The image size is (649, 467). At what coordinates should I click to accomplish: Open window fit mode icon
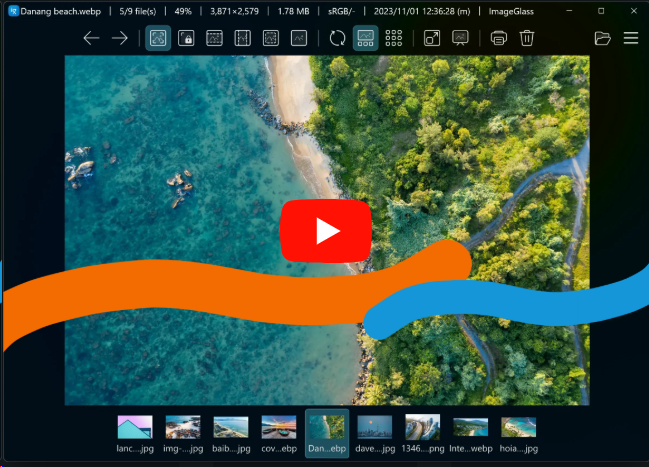click(x=432, y=38)
